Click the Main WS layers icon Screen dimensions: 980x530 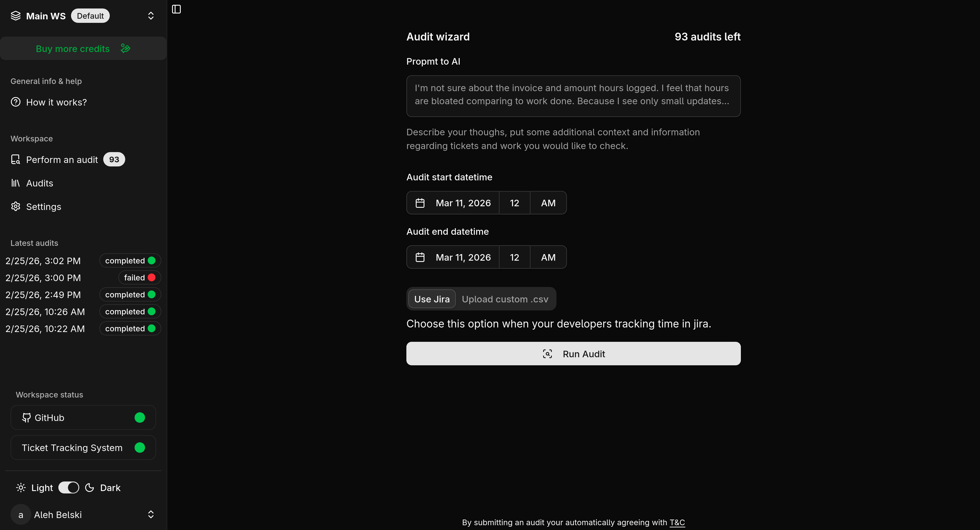pos(16,16)
